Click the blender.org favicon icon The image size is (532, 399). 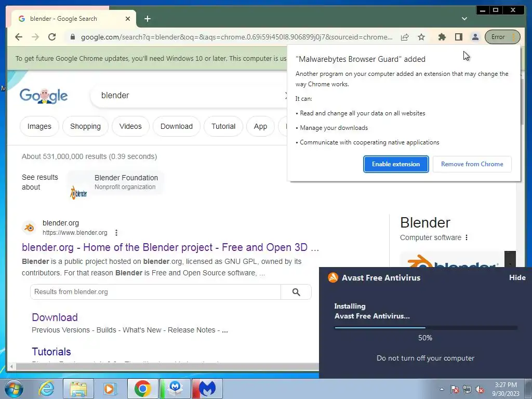[30, 228]
